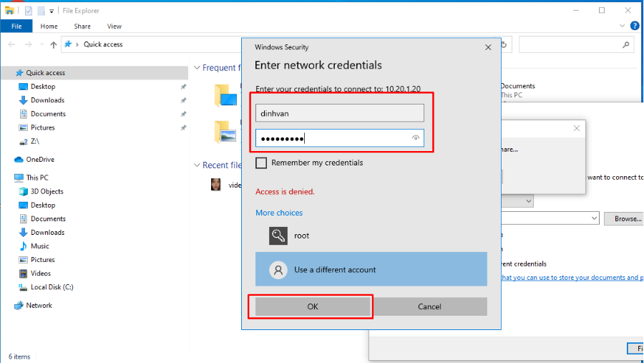The height and width of the screenshot is (363, 644).
Task: Refresh the Quick access view
Action: coord(504,44)
